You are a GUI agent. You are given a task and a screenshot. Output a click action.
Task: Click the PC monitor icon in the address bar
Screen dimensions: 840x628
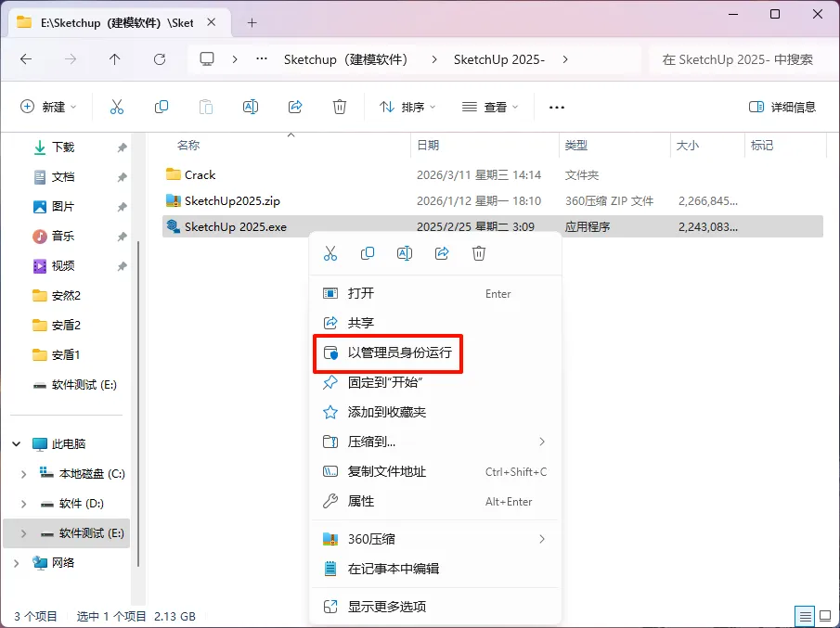click(207, 58)
